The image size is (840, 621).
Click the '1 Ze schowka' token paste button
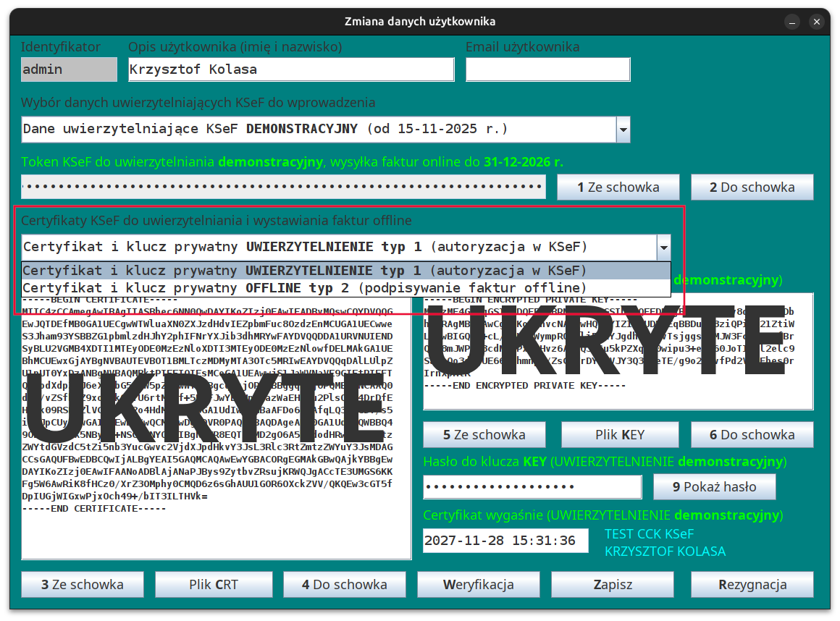point(618,187)
